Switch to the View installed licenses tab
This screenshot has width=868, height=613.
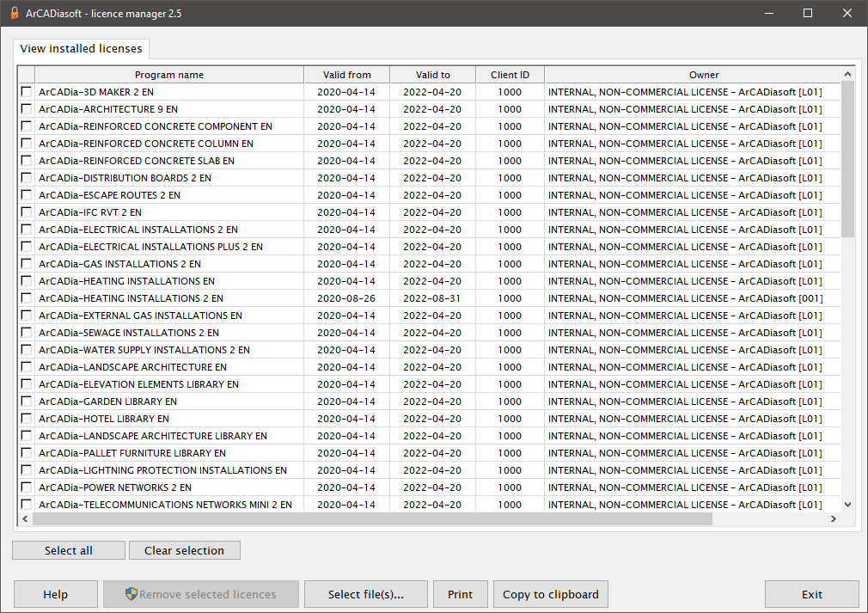81,48
